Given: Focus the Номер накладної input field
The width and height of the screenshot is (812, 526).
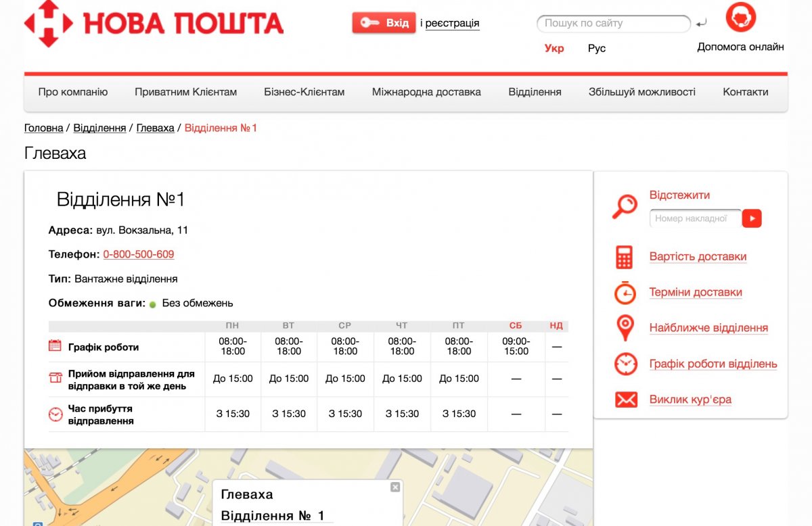Looking at the screenshot, I should [695, 218].
